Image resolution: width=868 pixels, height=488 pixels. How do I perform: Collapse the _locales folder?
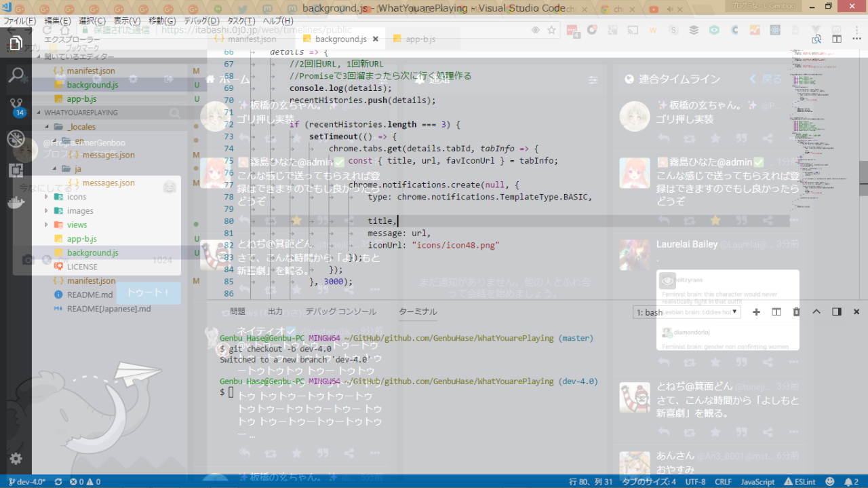pos(81,127)
